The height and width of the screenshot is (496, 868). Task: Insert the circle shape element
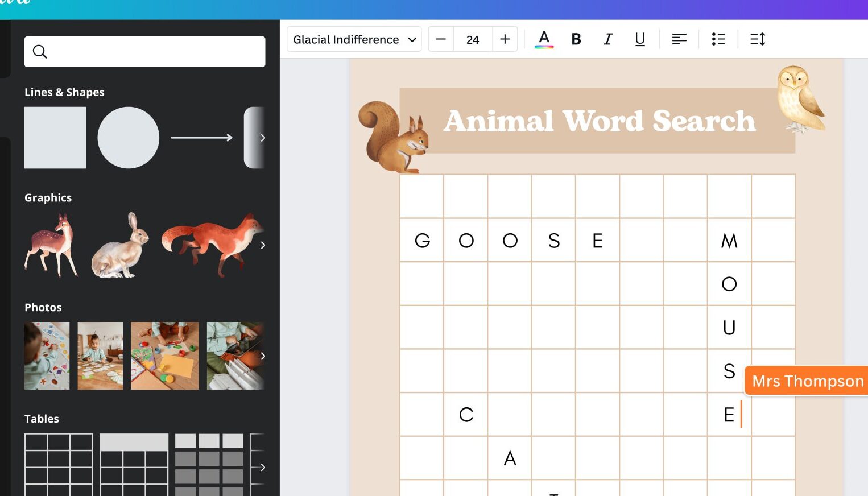pyautogui.click(x=129, y=138)
